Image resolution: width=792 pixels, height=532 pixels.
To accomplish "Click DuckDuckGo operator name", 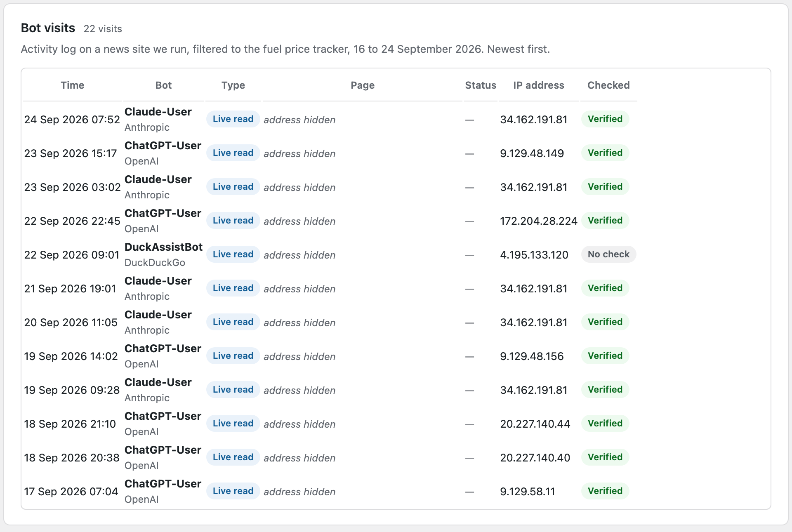I will 155,263.
